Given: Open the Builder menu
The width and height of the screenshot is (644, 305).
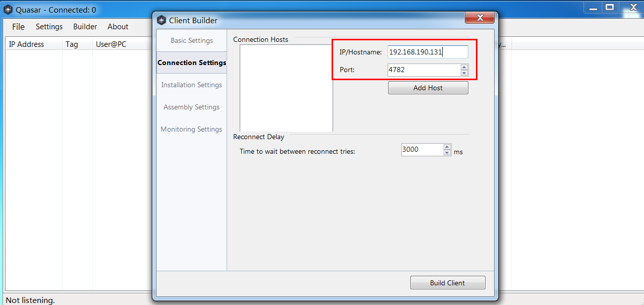Looking at the screenshot, I should click(85, 27).
